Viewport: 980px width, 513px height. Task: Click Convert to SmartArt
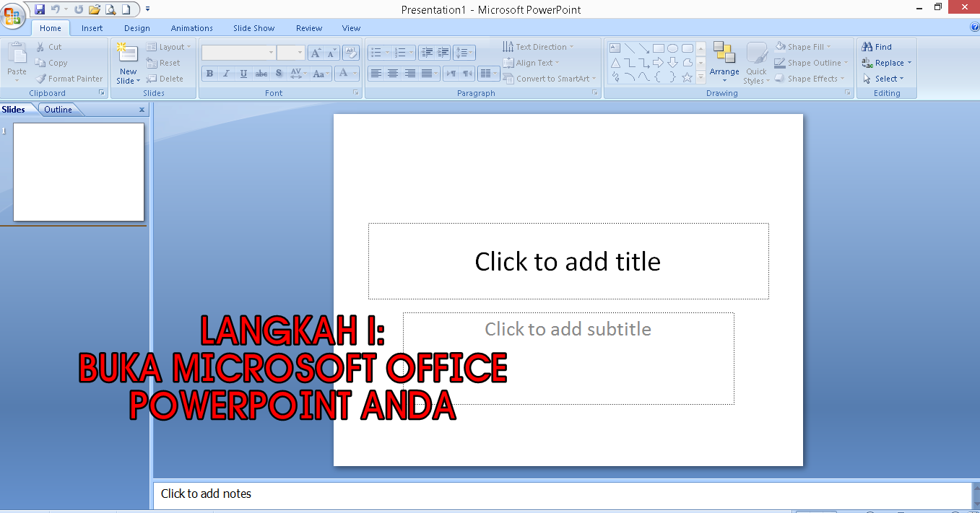(550, 79)
